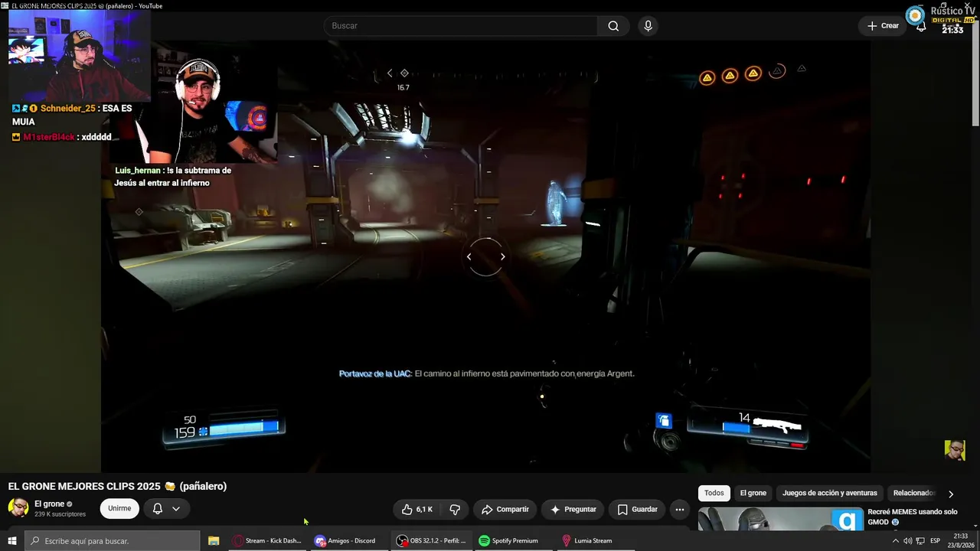This screenshot has width=980, height=551.
Task: Click the Unirme membership button
Action: (x=119, y=509)
